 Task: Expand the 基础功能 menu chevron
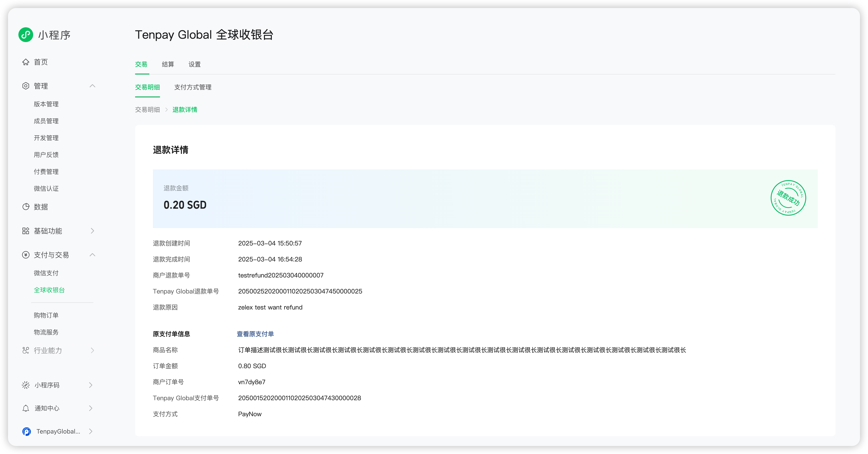pos(92,231)
